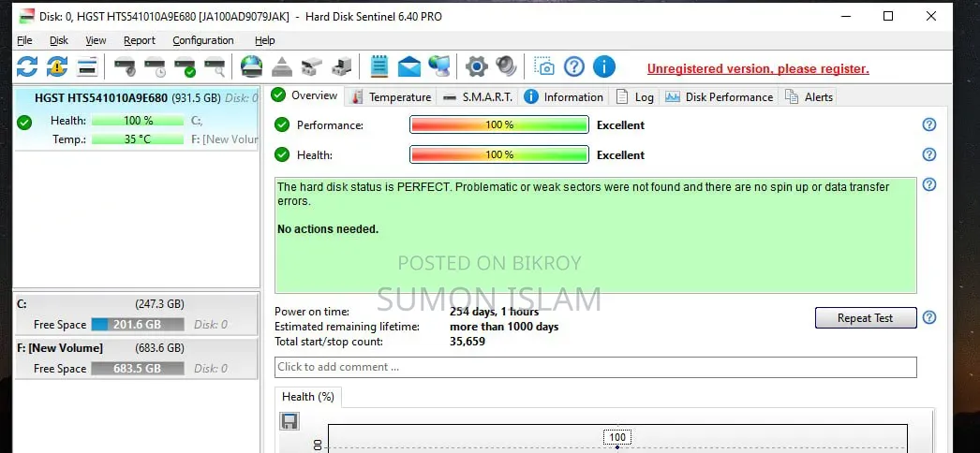This screenshot has height=453, width=980.
Task: Switch to the Log tab
Action: pyautogui.click(x=635, y=97)
